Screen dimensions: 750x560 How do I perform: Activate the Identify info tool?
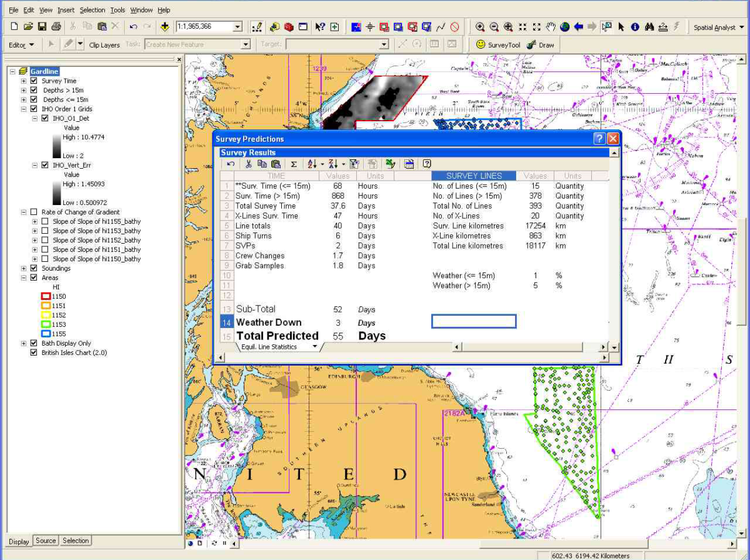[635, 27]
